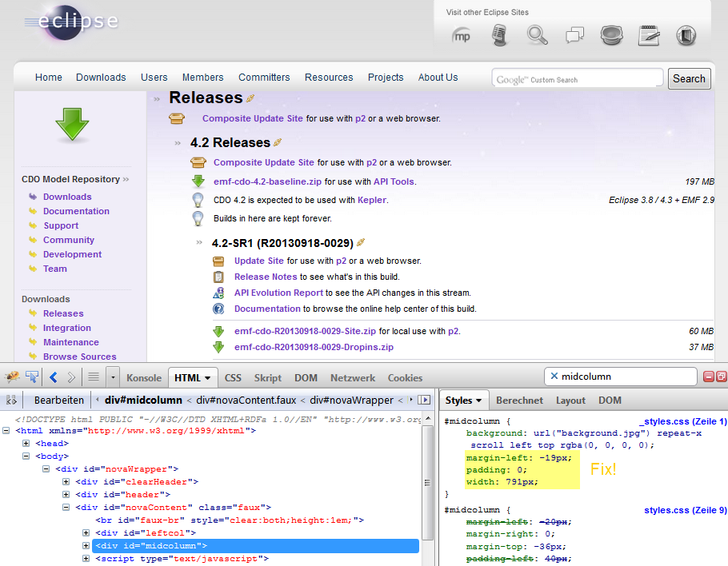
Task: Switch to the Cookies tab
Action: tap(405, 377)
